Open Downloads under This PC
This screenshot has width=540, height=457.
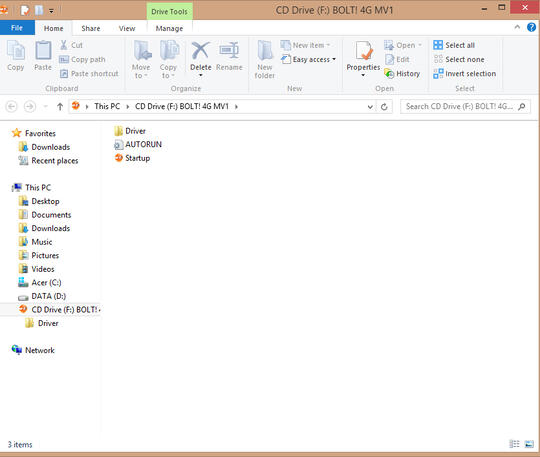click(44, 228)
